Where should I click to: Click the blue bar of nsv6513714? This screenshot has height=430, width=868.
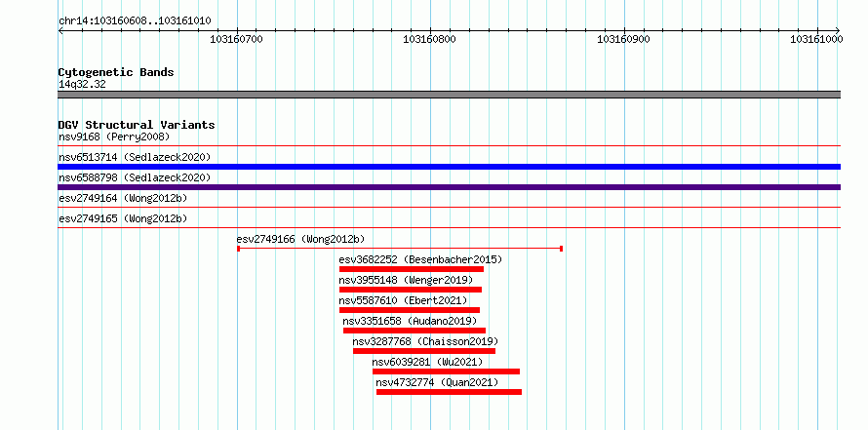(x=449, y=167)
